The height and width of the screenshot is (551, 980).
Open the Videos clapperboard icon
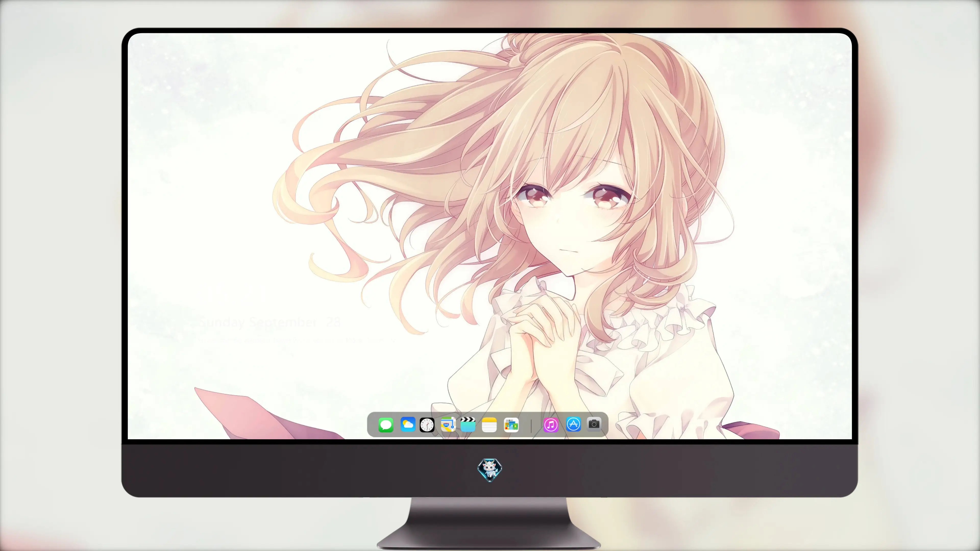click(x=468, y=424)
